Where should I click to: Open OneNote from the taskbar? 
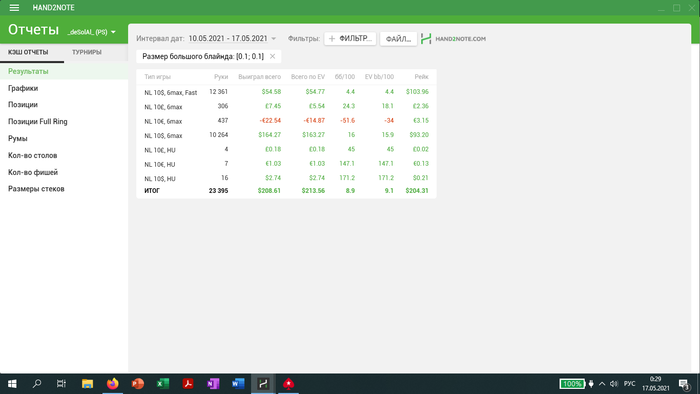coord(213,384)
